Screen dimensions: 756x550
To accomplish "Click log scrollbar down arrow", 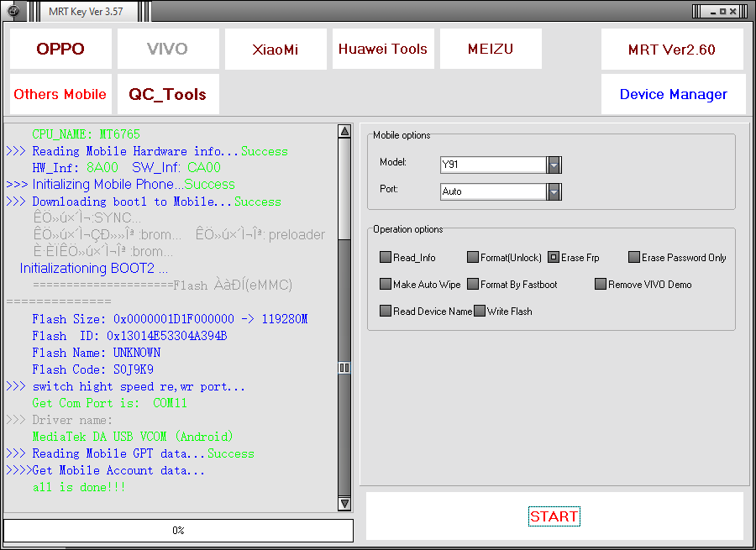I will tap(344, 504).
